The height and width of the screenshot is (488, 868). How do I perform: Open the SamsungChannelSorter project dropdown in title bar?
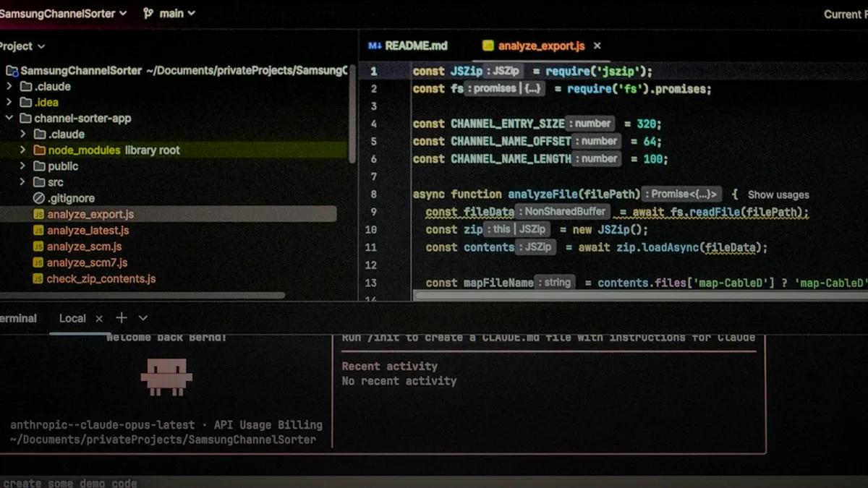pos(64,13)
